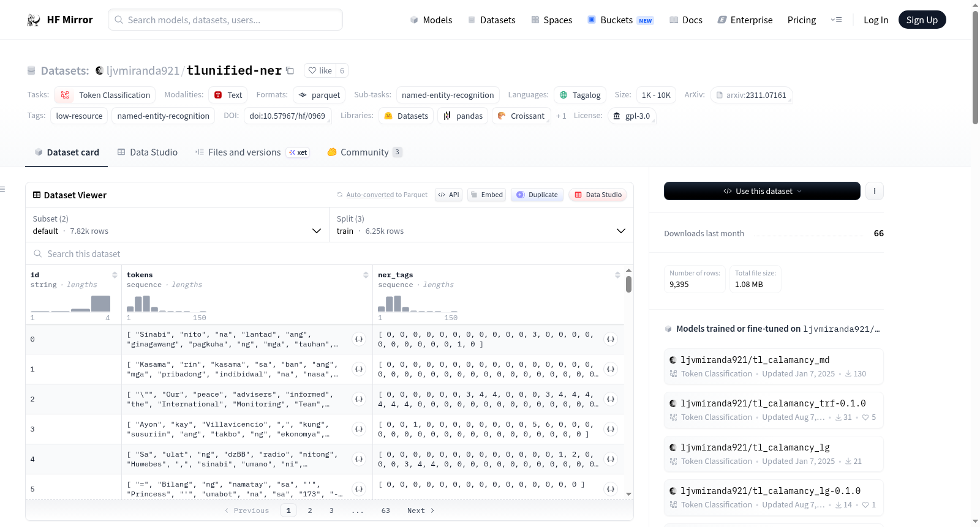The image size is (980, 527).
Task: Expand the cell of row 1 tokens
Action: [x=359, y=369]
